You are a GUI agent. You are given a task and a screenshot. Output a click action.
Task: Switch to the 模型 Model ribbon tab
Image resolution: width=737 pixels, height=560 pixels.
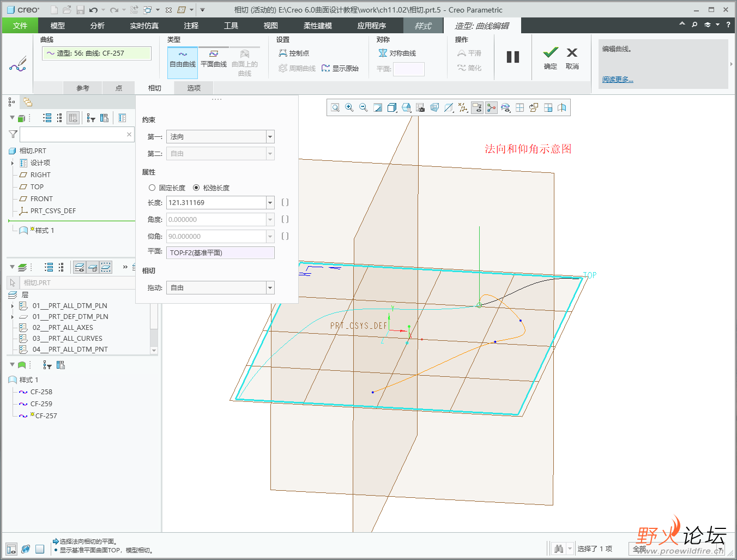pyautogui.click(x=57, y=26)
